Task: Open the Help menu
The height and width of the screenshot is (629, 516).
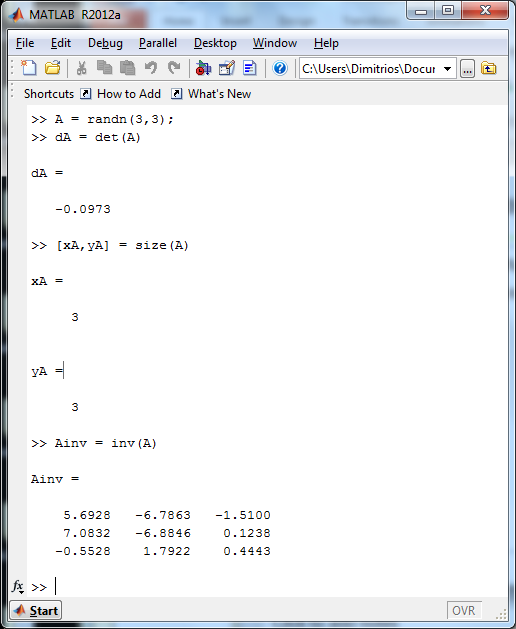Action: click(x=326, y=43)
